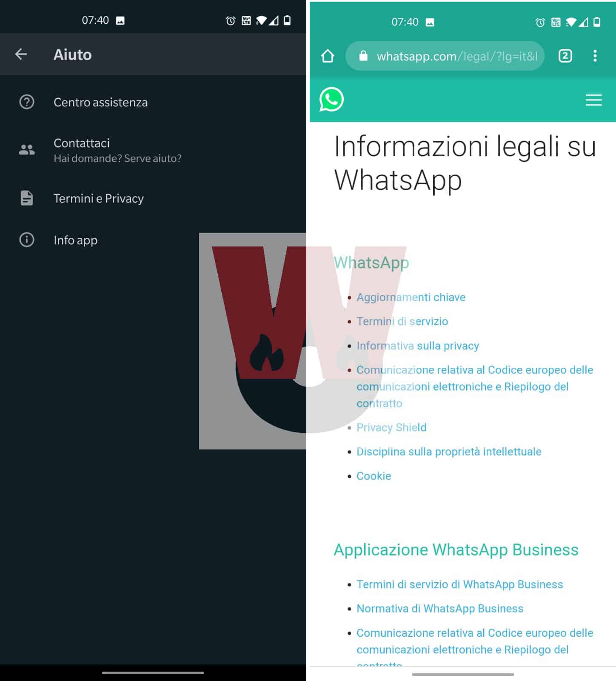Open Privacy Shield link
The image size is (616, 681).
[x=391, y=427]
